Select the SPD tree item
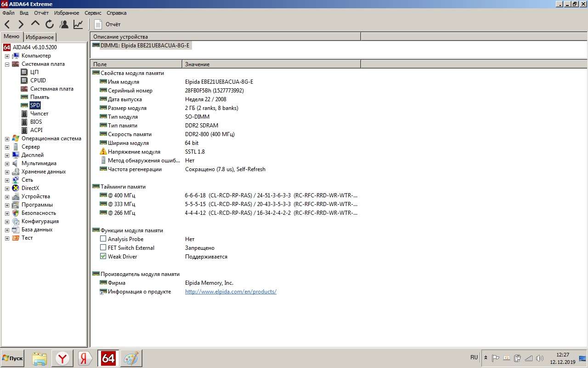Image resolution: width=588 pixels, height=368 pixels. (x=35, y=105)
